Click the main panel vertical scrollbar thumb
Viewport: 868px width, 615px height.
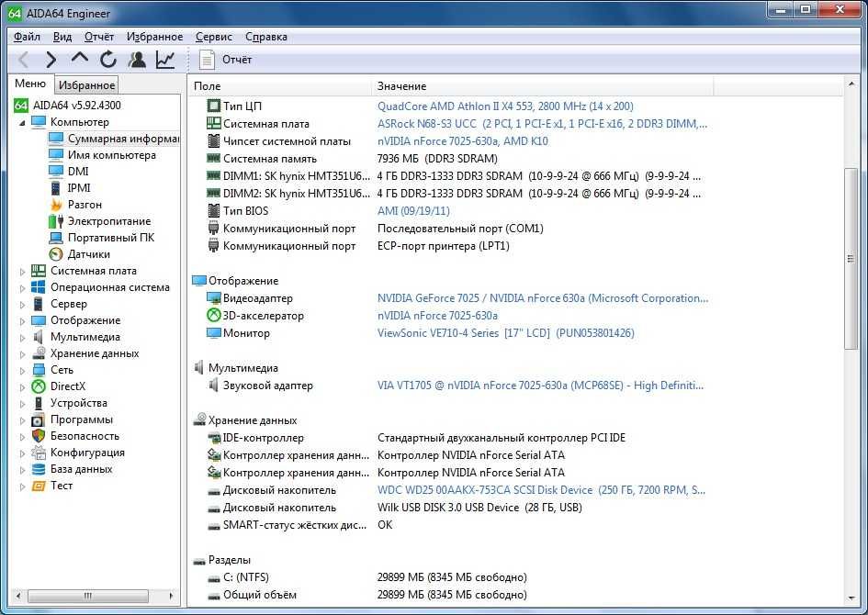click(x=851, y=259)
